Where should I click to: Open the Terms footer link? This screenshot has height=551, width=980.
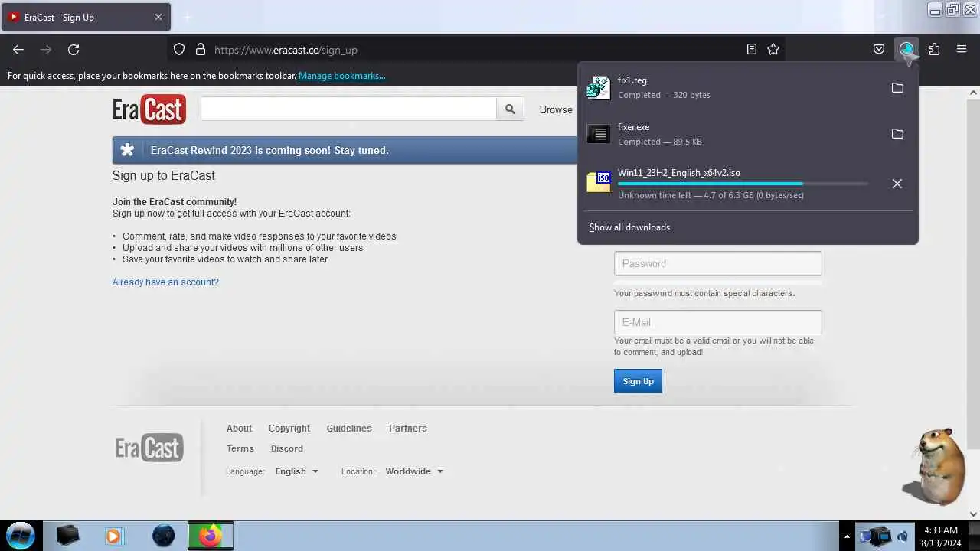[240, 448]
